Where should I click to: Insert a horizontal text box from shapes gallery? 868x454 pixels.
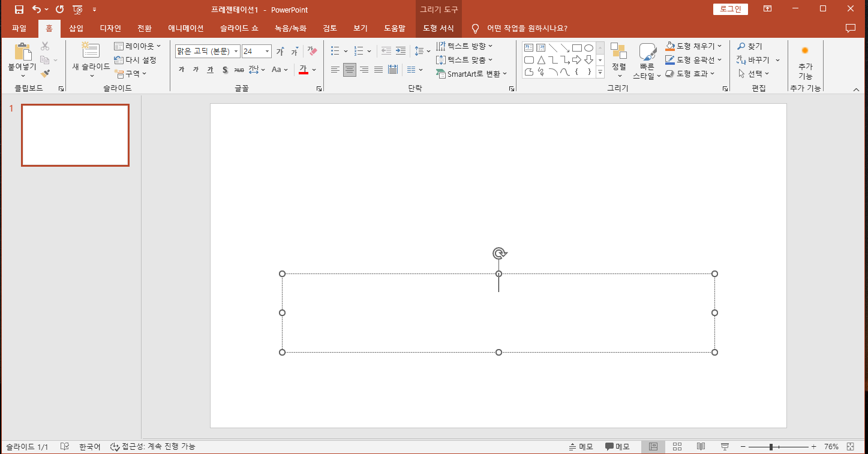point(528,48)
